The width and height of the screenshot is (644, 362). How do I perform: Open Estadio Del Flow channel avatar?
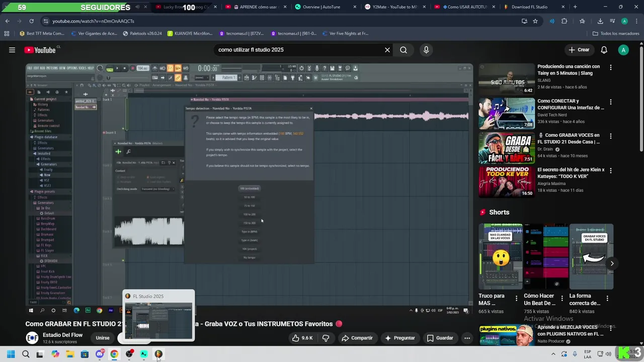[x=32, y=338]
